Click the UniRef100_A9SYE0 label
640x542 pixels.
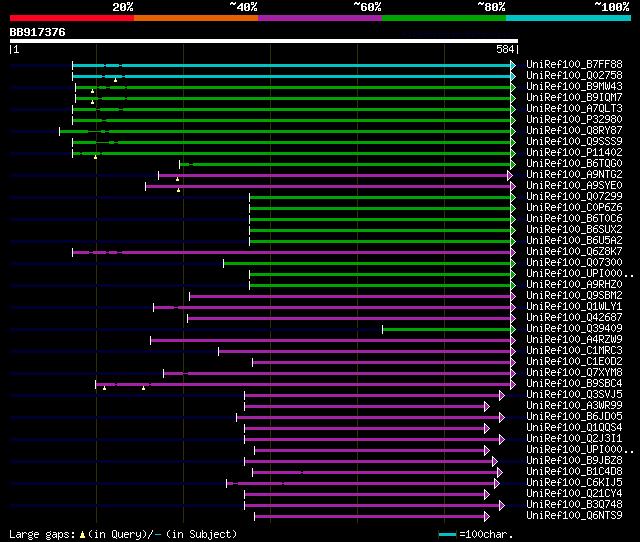click(x=574, y=186)
